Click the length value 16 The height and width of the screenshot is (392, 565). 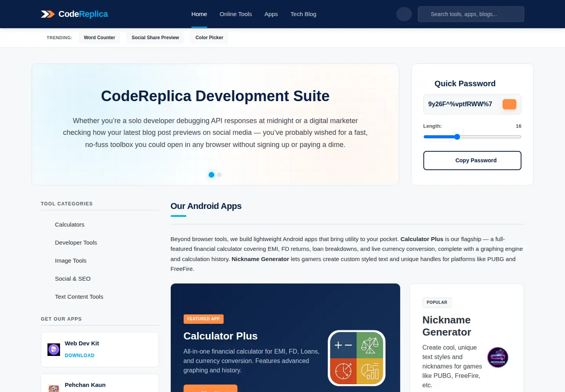tap(518, 126)
